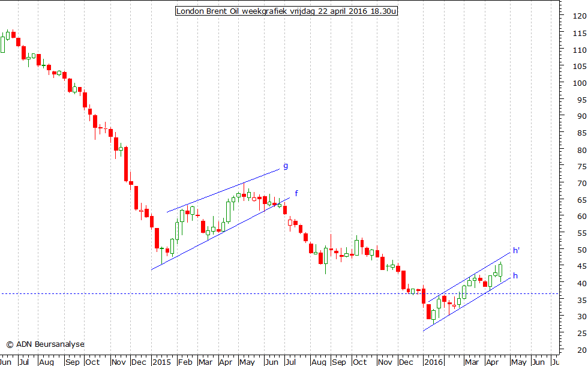Select the 2015 year label on time axis

click(x=161, y=362)
